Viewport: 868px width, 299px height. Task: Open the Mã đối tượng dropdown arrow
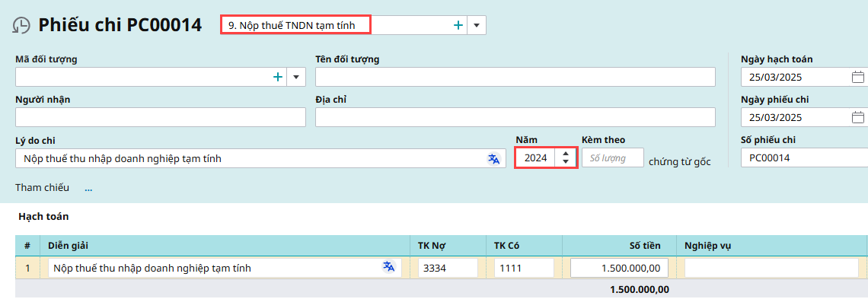click(x=296, y=77)
